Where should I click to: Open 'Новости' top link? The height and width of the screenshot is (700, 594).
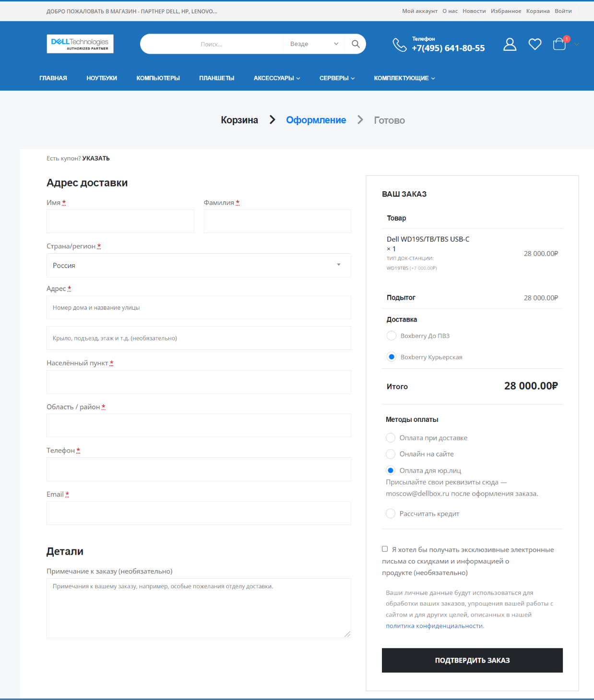(474, 11)
